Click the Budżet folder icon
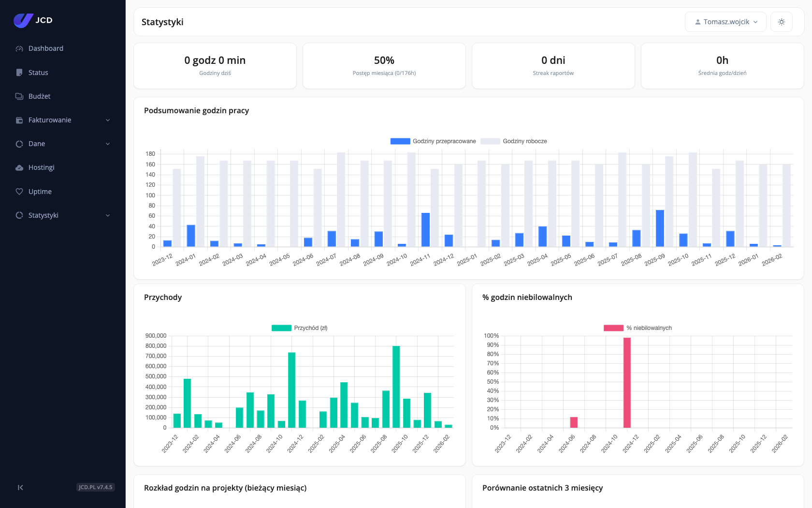812x508 pixels. click(x=19, y=96)
